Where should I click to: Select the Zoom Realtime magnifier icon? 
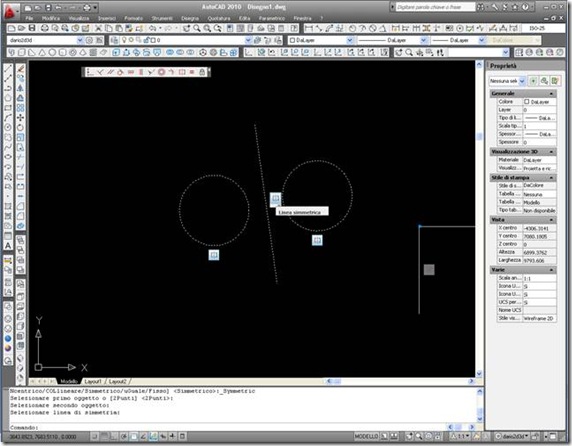coord(197,28)
